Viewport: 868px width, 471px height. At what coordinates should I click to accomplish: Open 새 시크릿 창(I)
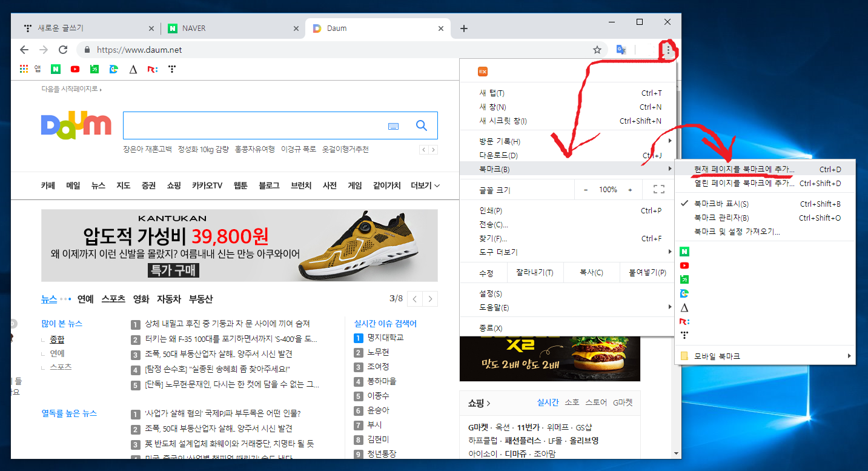568,121
